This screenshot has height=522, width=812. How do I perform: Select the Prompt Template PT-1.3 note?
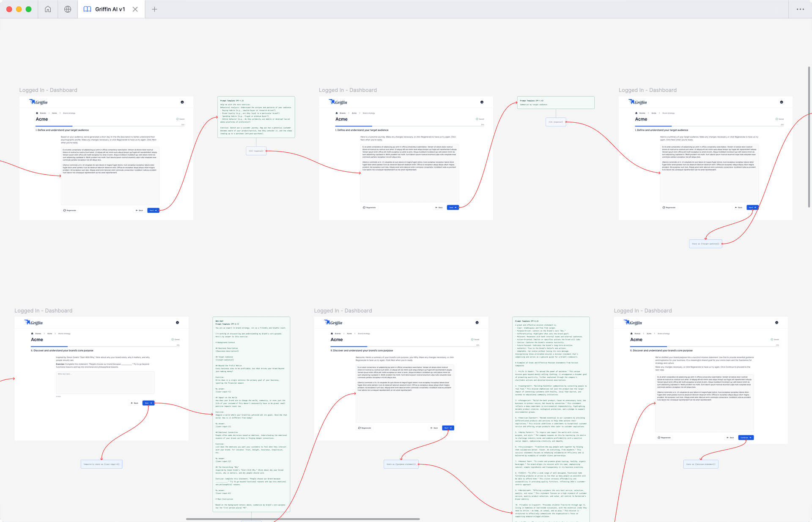(256, 117)
